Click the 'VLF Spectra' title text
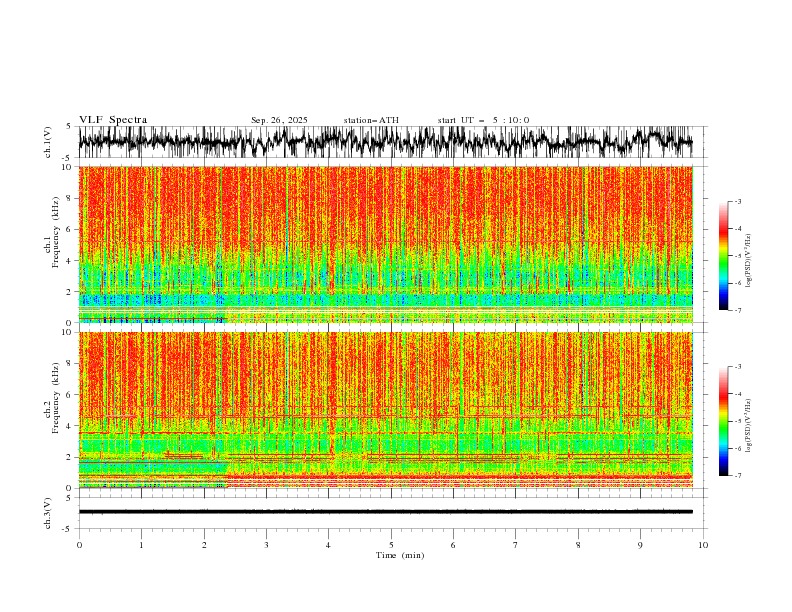 (113, 120)
